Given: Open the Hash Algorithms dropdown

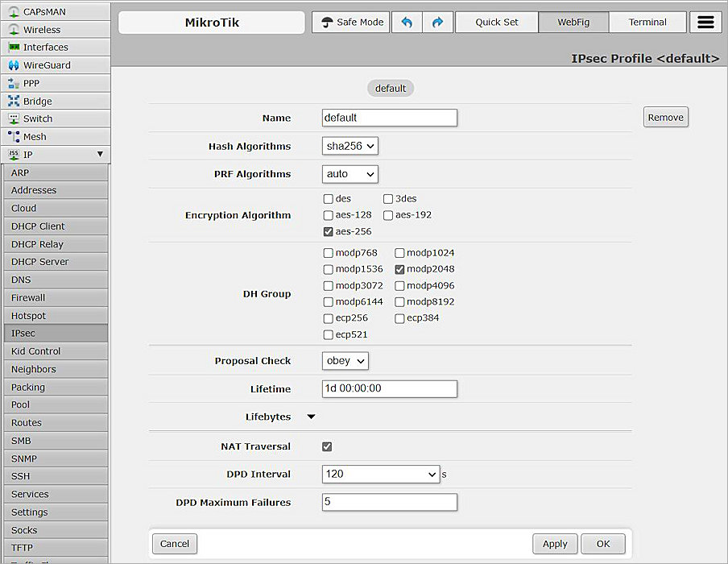Looking at the screenshot, I should click(x=350, y=146).
